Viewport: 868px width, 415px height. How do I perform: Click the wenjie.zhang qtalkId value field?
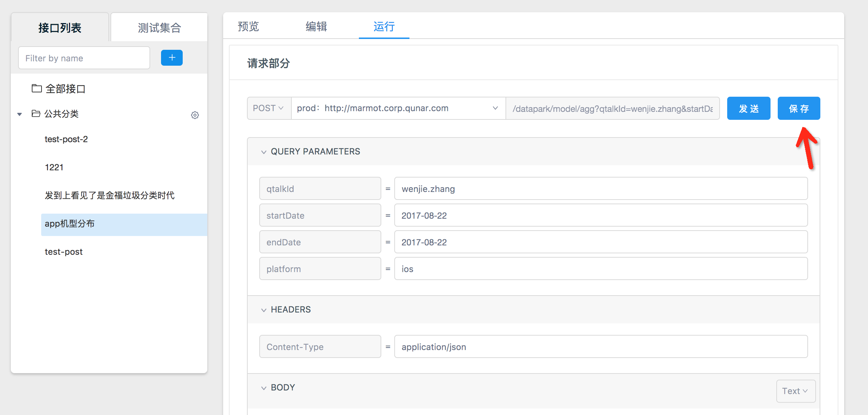tap(600, 189)
